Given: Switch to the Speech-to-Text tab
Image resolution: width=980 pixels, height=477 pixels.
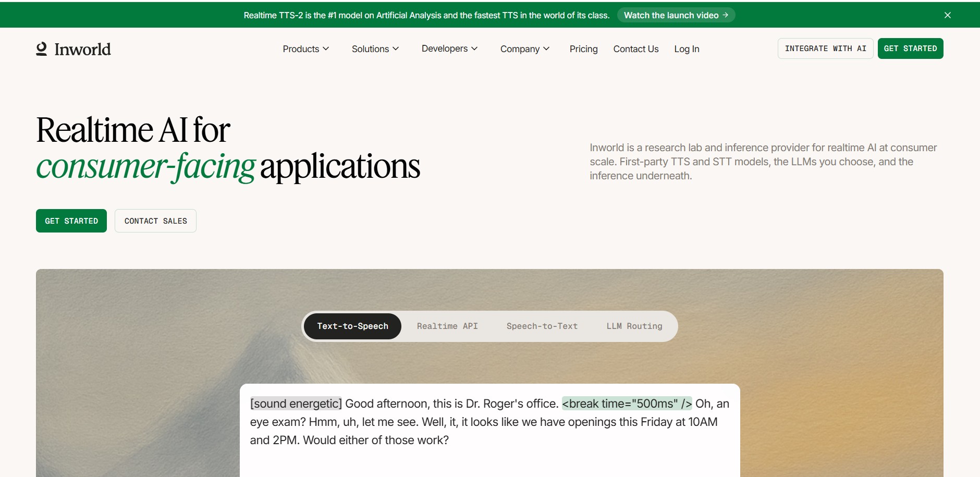Looking at the screenshot, I should click(542, 326).
